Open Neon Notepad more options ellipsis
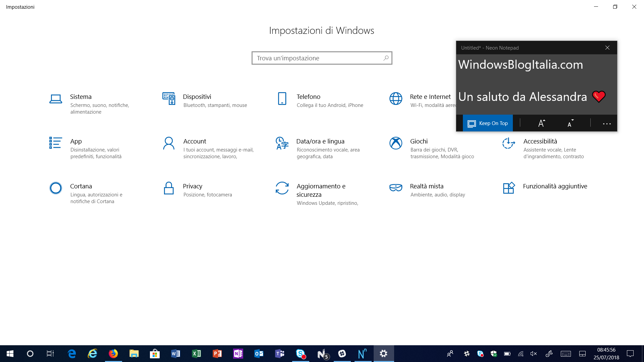Screen dimensions: 644x362 [607, 124]
